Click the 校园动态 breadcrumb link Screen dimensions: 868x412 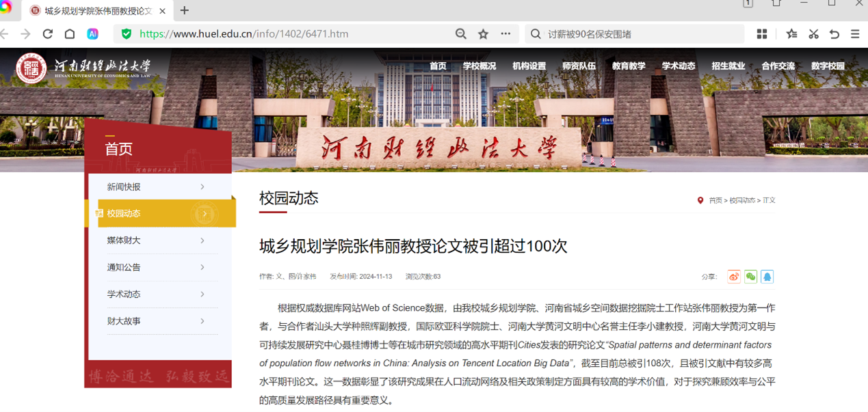point(742,201)
